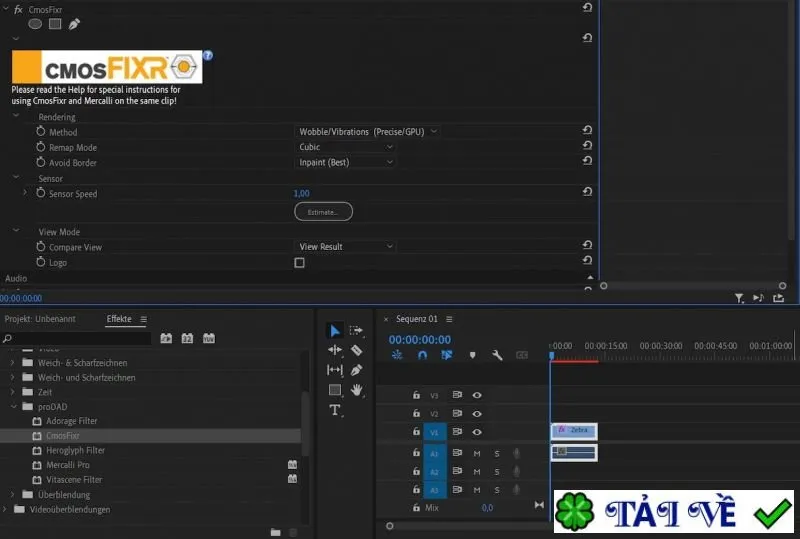Toggle Method animation stopwatch

[x=41, y=131]
